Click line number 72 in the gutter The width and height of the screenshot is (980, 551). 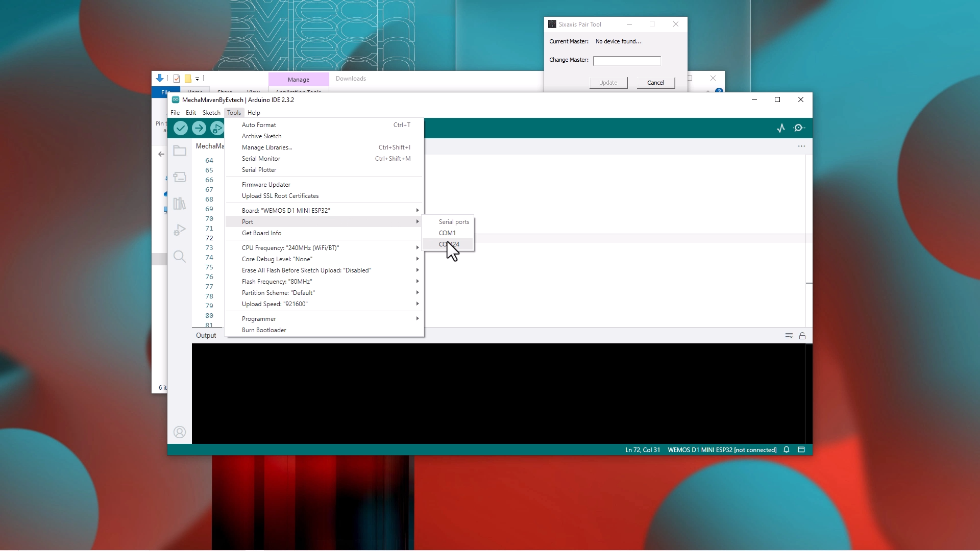click(209, 238)
